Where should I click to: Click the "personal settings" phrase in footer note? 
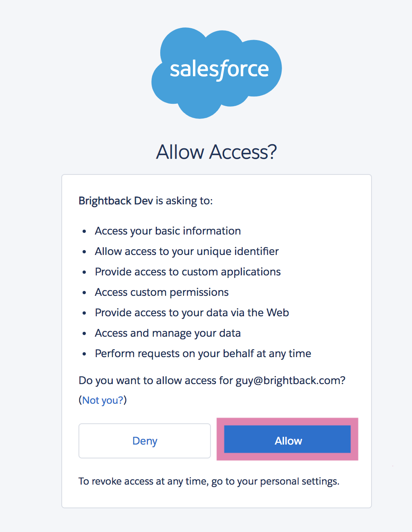[299, 481]
